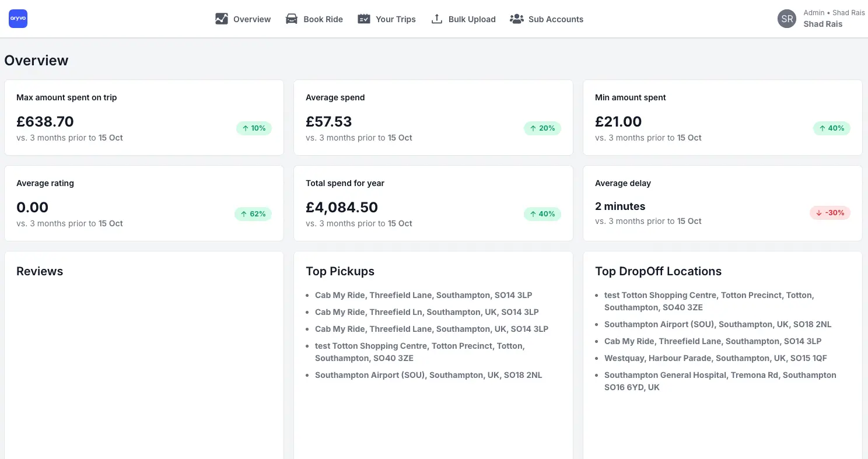868x459 pixels.
Task: Navigate to Sub Accounts
Action: pos(555,19)
